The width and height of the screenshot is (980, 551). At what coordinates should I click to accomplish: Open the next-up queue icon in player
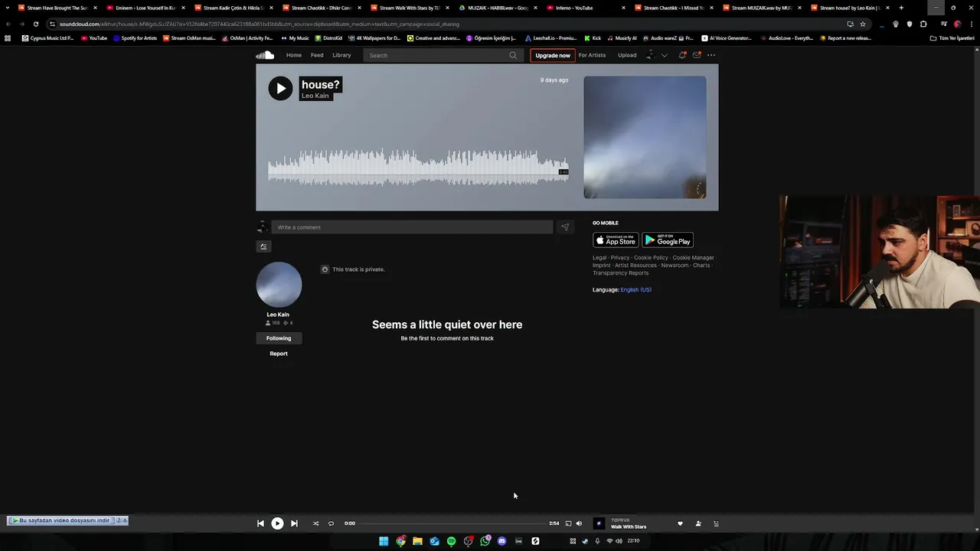tap(716, 523)
